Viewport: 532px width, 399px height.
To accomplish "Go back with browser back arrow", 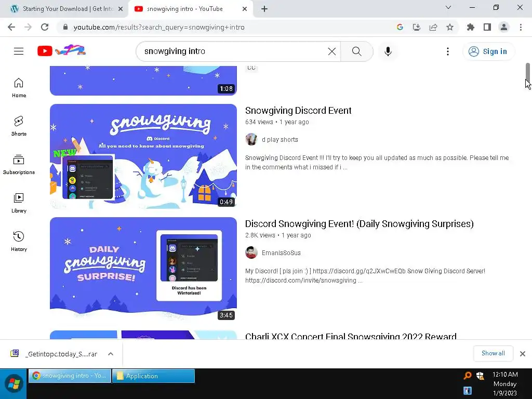I will click(11, 27).
